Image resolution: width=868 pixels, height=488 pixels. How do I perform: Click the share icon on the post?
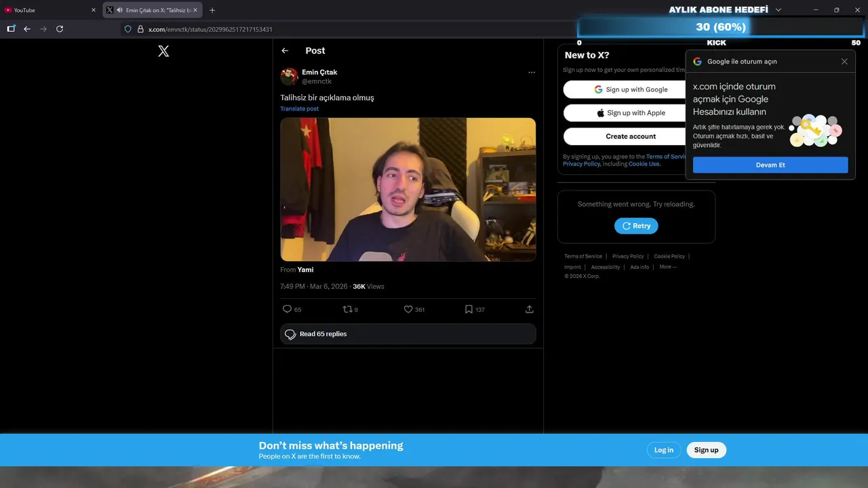pyautogui.click(x=530, y=309)
